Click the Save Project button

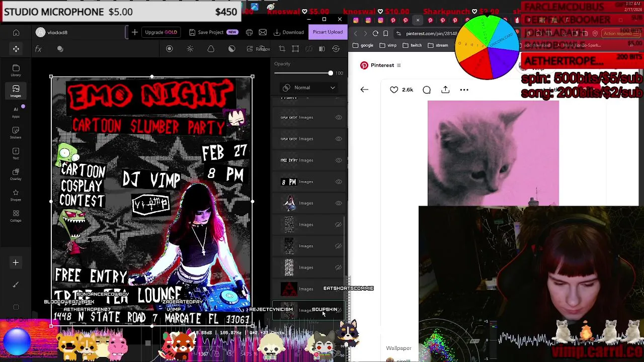click(x=213, y=32)
